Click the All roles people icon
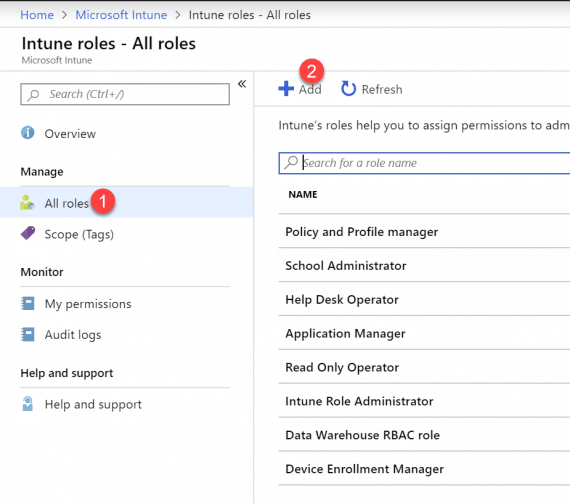The height and width of the screenshot is (504, 570). click(27, 203)
